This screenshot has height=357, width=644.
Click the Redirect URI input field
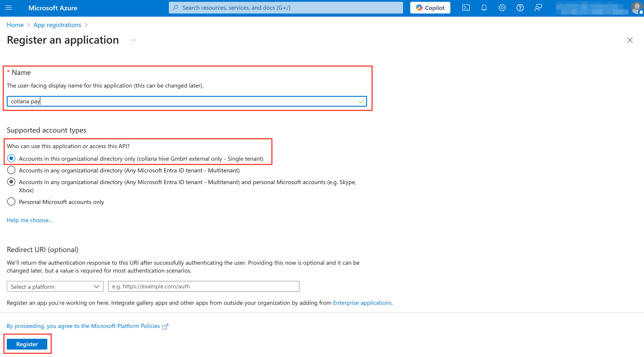(x=204, y=286)
